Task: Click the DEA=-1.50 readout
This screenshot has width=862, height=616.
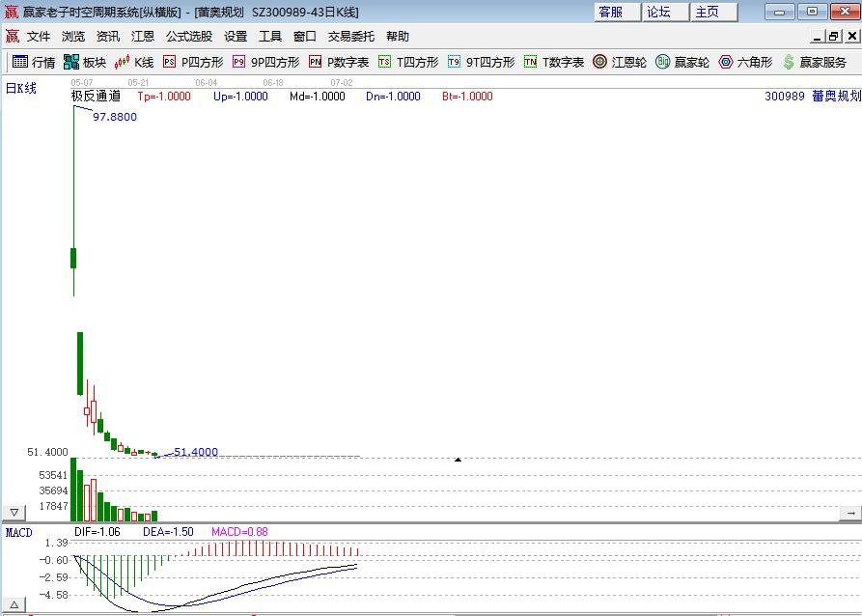Action: [168, 532]
